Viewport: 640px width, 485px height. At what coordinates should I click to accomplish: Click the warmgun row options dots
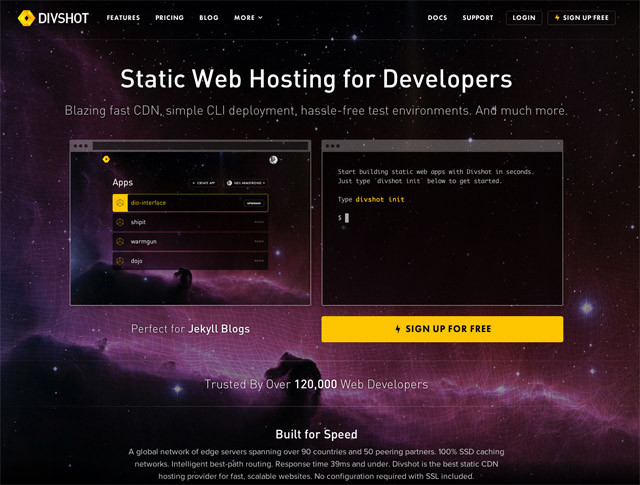tap(259, 242)
